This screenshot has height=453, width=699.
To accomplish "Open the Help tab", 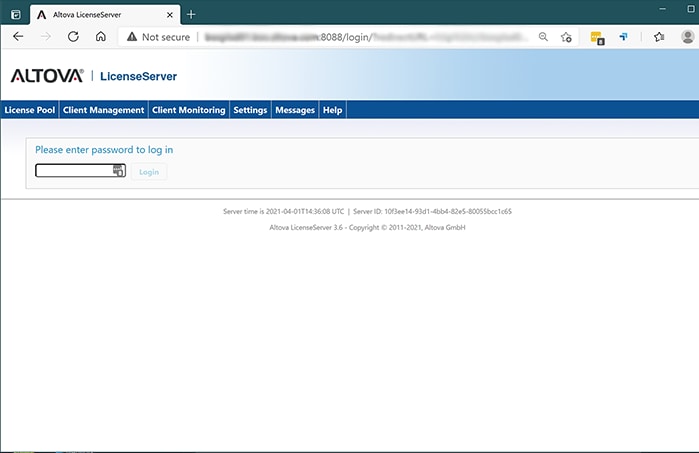I will [332, 110].
